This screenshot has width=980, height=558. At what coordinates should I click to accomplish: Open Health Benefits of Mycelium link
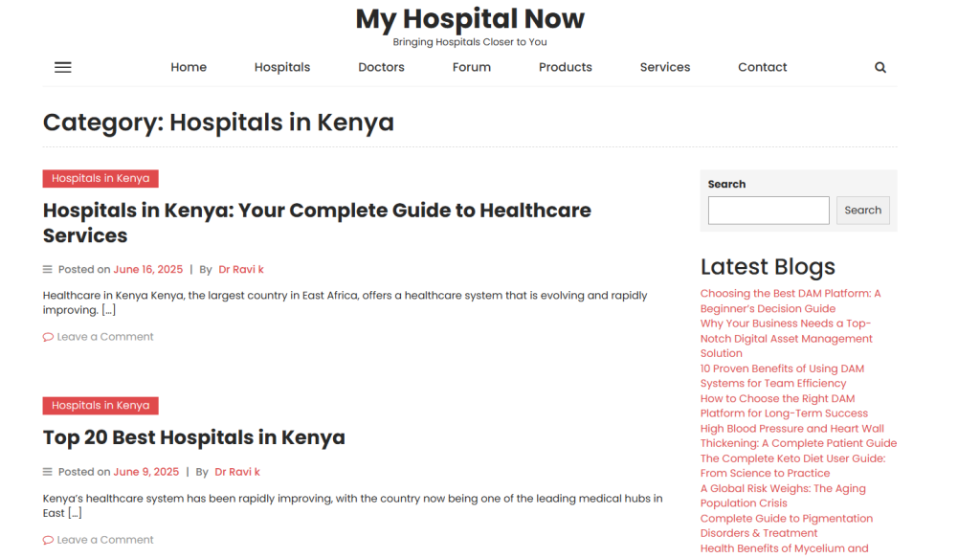[x=785, y=548]
